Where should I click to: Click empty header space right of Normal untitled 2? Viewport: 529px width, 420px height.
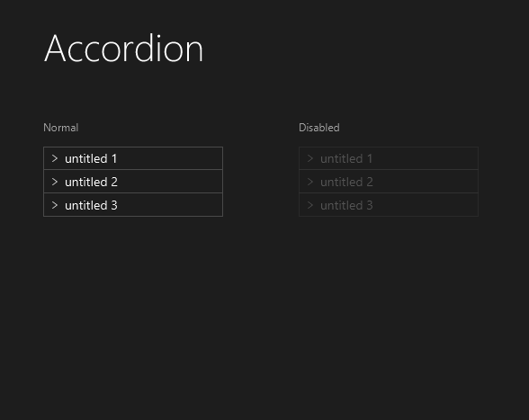169,182
